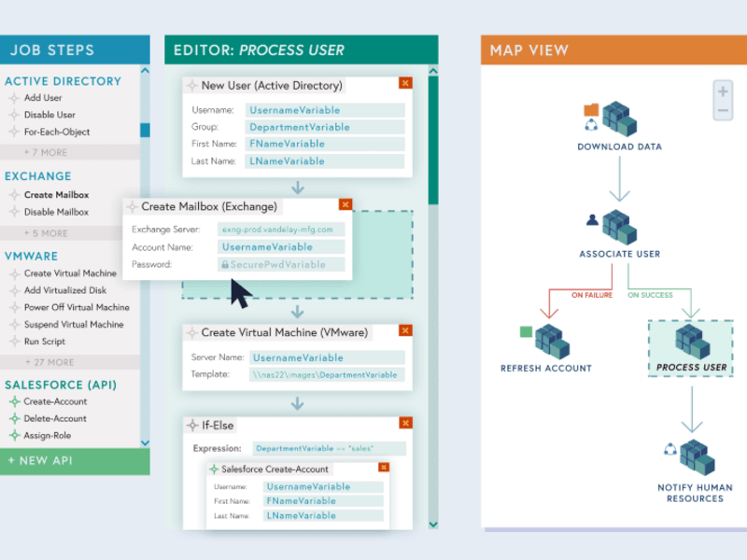Click the Username field in New User step

tap(325, 110)
